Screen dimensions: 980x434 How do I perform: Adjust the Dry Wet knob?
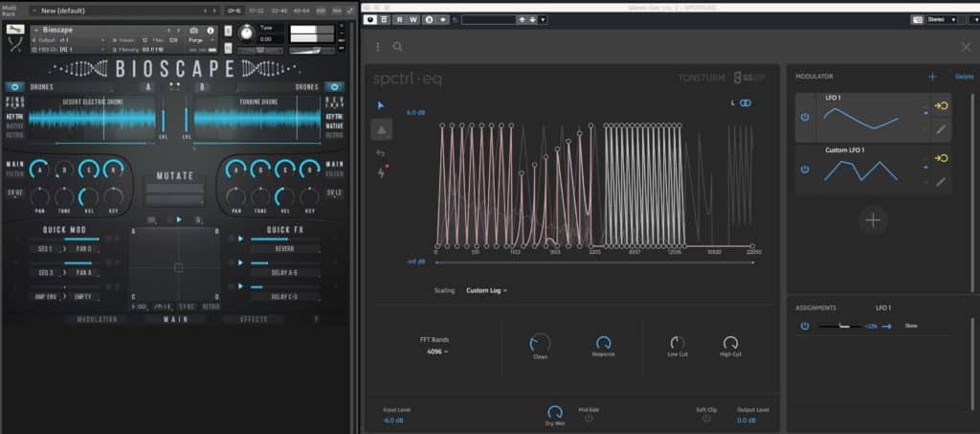tap(554, 412)
